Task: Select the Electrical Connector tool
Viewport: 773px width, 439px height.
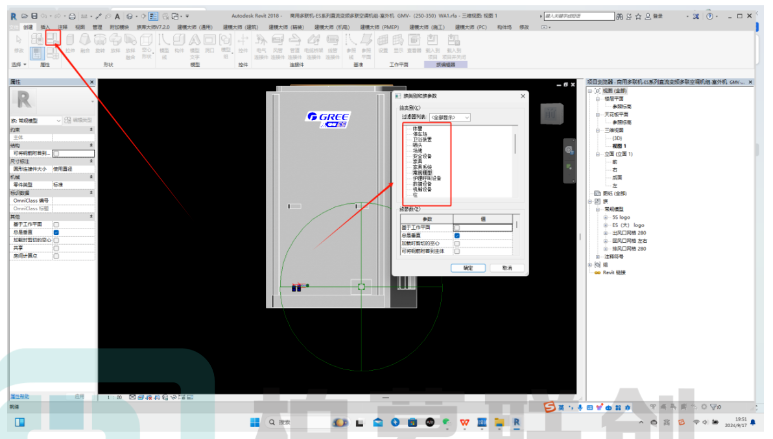Action: pos(261,45)
